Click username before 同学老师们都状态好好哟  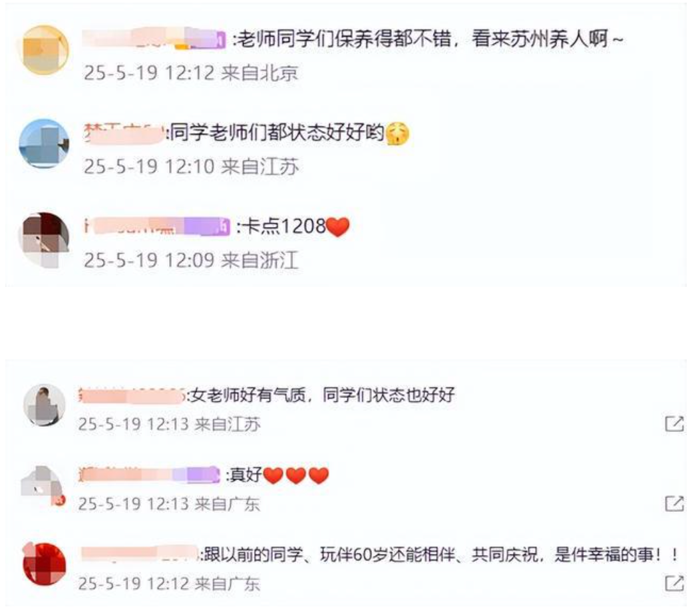tap(124, 133)
